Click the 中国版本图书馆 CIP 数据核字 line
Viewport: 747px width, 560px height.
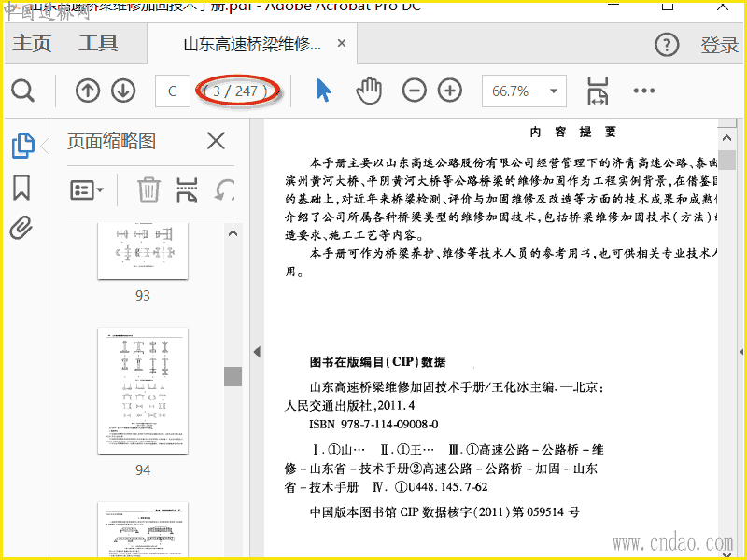tap(444, 511)
